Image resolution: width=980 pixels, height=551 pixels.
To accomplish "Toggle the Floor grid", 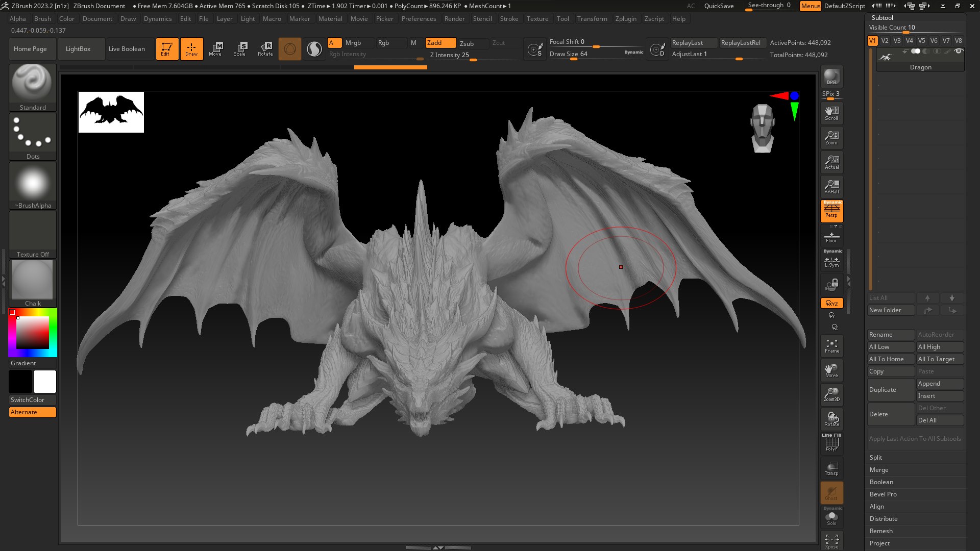I will (831, 237).
